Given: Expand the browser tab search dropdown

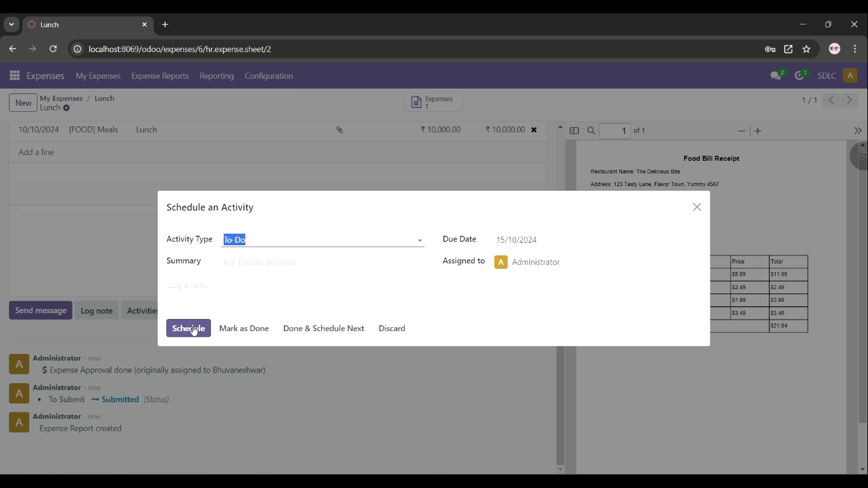Looking at the screenshot, I should point(11,25).
